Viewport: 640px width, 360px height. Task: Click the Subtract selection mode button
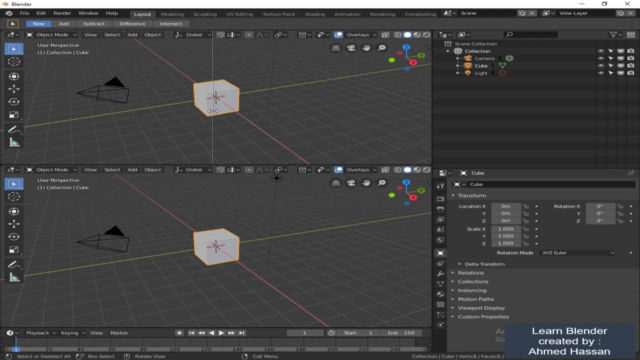coord(94,24)
